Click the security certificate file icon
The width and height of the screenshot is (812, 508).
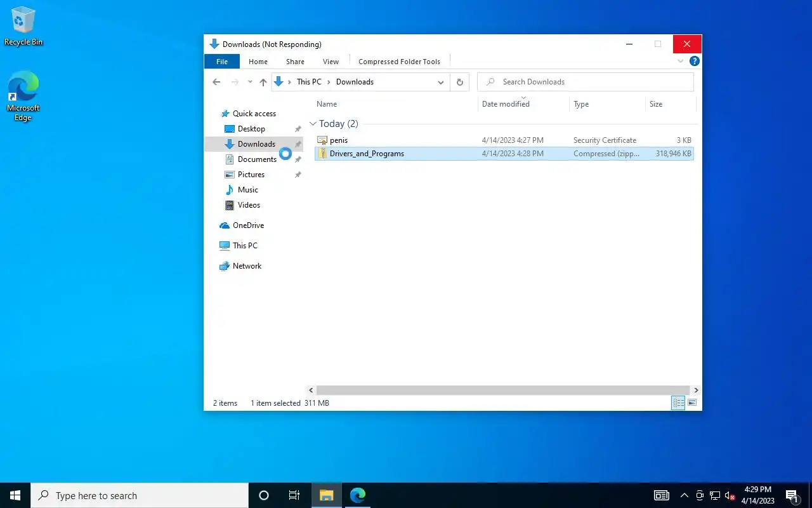322,140
